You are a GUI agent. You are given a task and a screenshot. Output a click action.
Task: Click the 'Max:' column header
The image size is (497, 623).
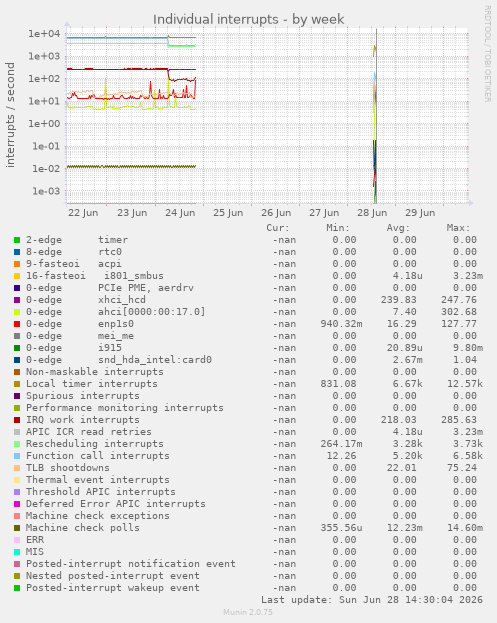pyautogui.click(x=458, y=228)
